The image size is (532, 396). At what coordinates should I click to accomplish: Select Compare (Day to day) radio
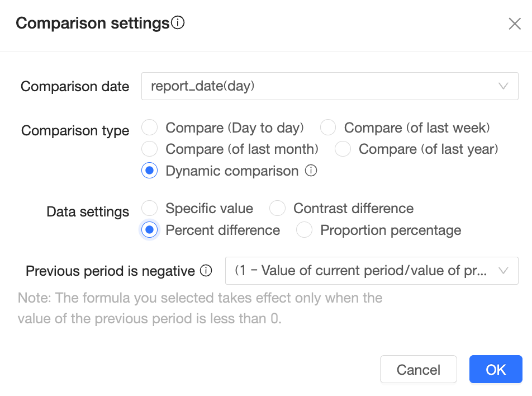[150, 128]
